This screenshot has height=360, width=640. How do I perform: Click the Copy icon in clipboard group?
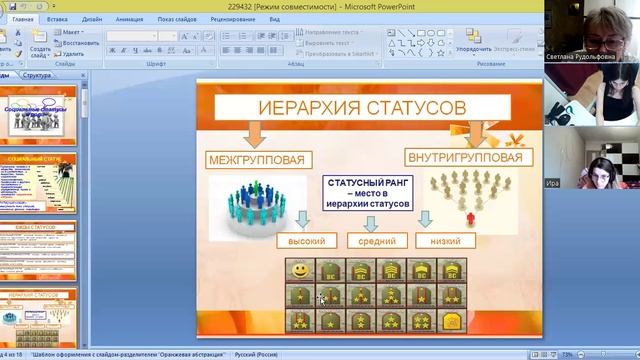18,43
